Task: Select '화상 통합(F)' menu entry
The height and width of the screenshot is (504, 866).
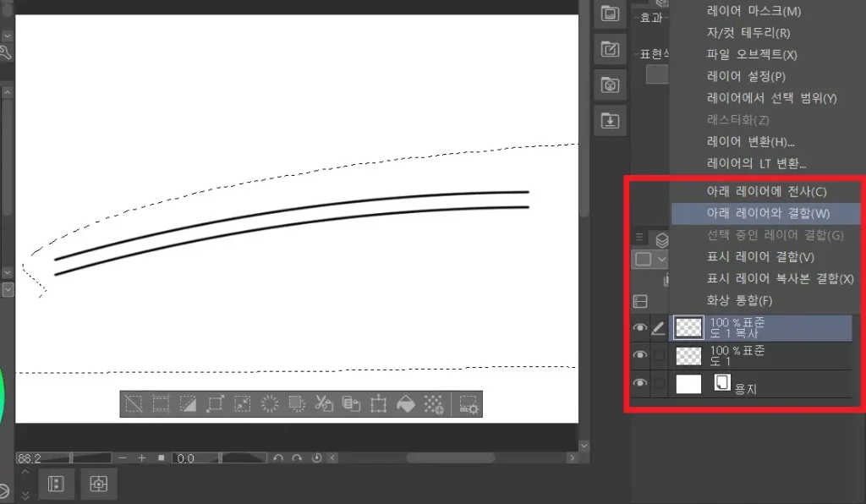Action: (740, 300)
